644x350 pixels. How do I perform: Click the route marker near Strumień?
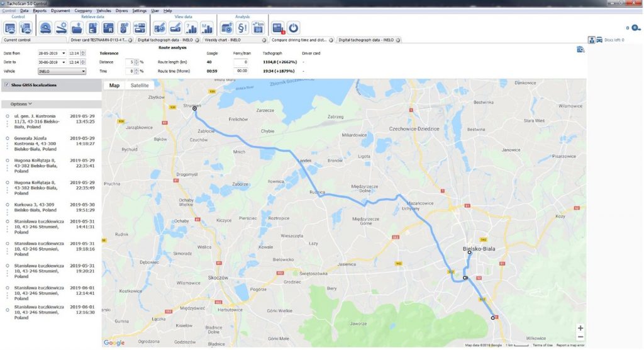click(195, 108)
